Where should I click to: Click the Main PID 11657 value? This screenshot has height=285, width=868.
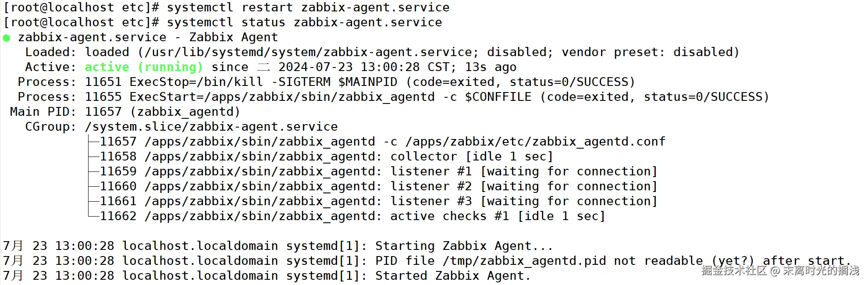103,112
